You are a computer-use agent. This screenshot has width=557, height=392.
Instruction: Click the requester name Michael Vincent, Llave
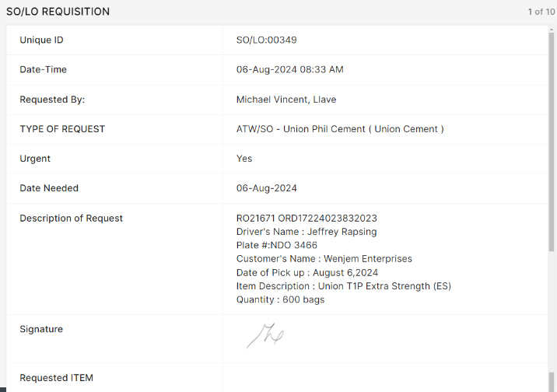[286, 100]
